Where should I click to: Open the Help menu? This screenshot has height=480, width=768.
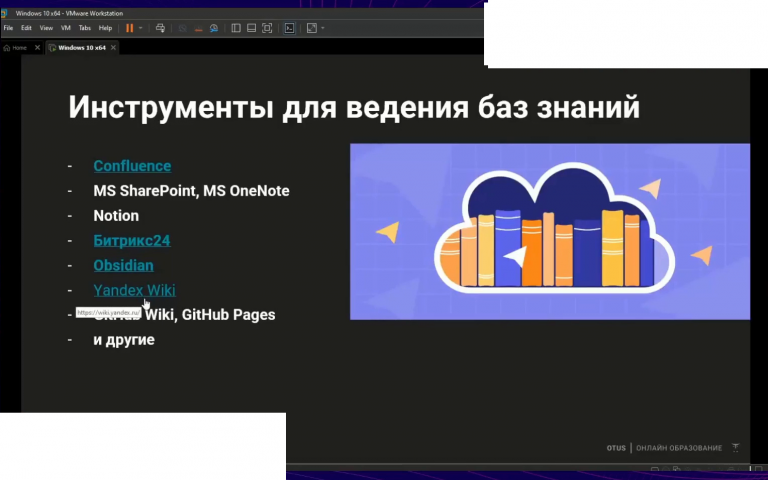(x=105, y=28)
